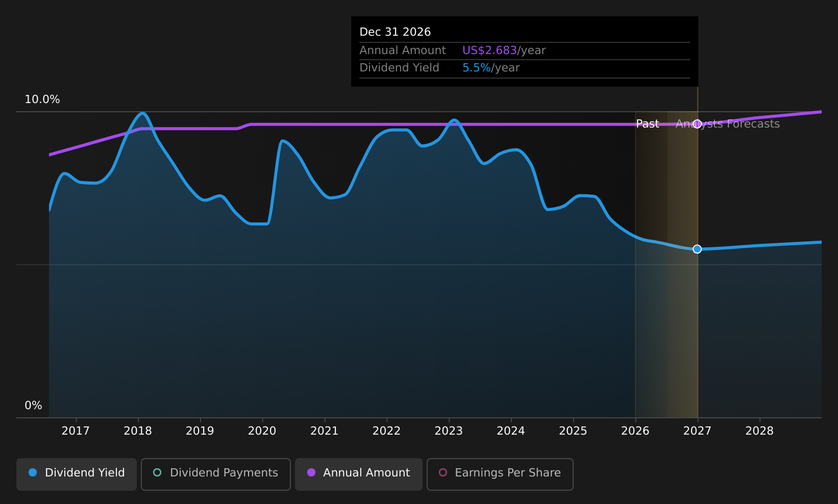Enable the Dividend Payments series
Image resolution: width=838 pixels, height=504 pixels.
(215, 474)
